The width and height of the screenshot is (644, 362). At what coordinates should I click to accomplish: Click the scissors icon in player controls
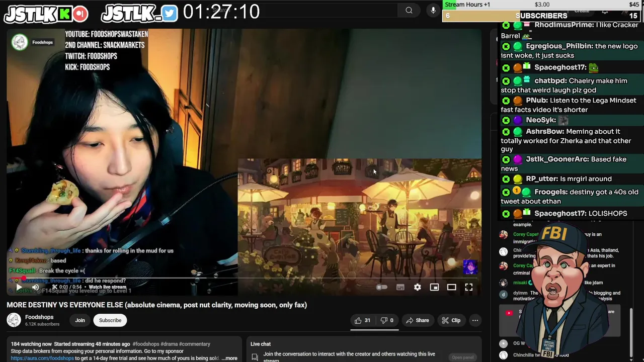(x=54, y=287)
